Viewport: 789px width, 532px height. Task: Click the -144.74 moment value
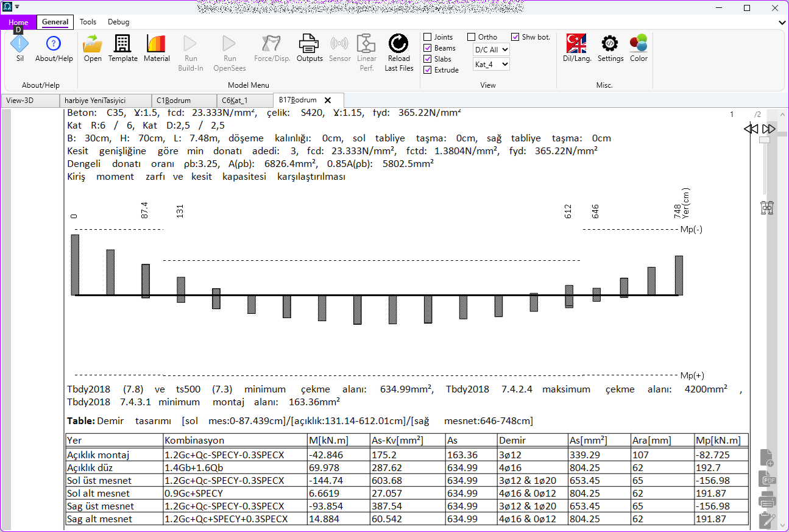(x=326, y=480)
